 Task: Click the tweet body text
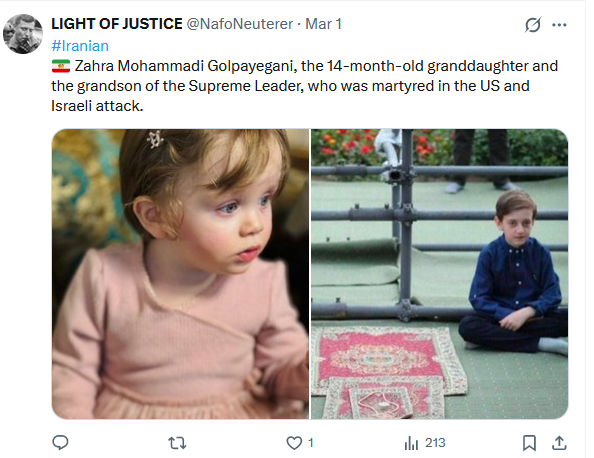coord(305,86)
